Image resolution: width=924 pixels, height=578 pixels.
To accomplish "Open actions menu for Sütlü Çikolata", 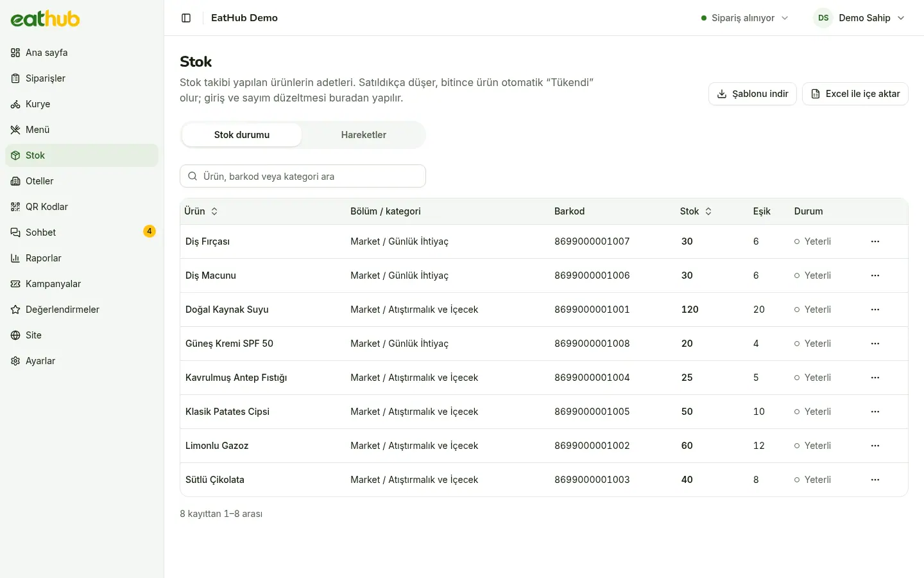I will [875, 480].
